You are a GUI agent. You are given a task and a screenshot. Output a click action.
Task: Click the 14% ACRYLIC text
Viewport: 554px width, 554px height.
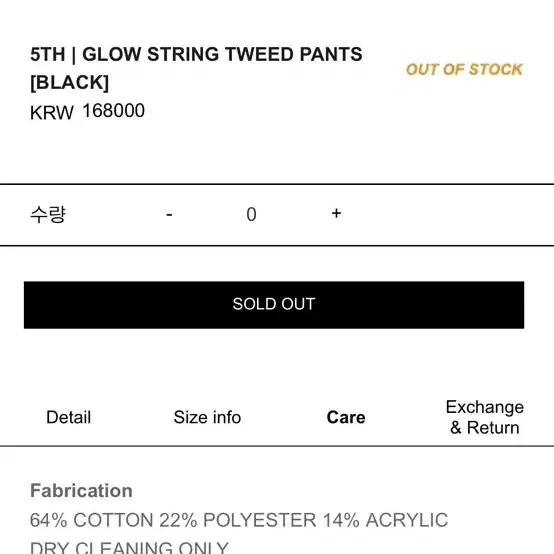(x=385, y=520)
